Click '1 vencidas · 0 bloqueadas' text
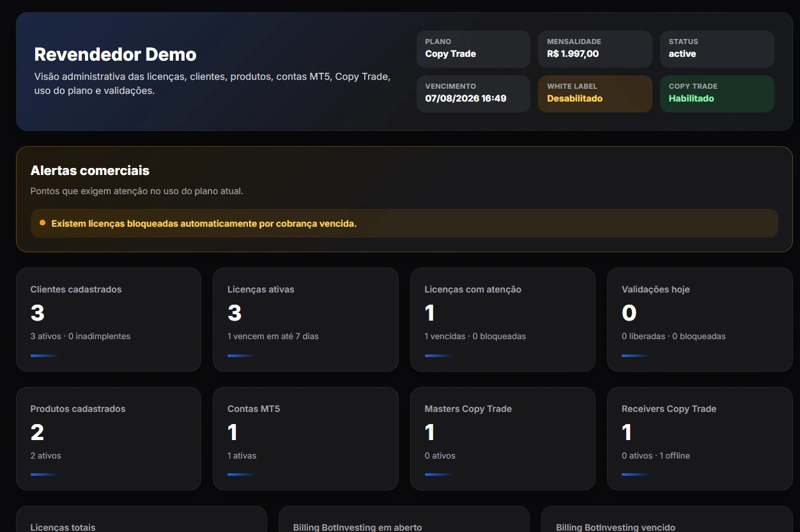The width and height of the screenshot is (800, 532). point(475,336)
